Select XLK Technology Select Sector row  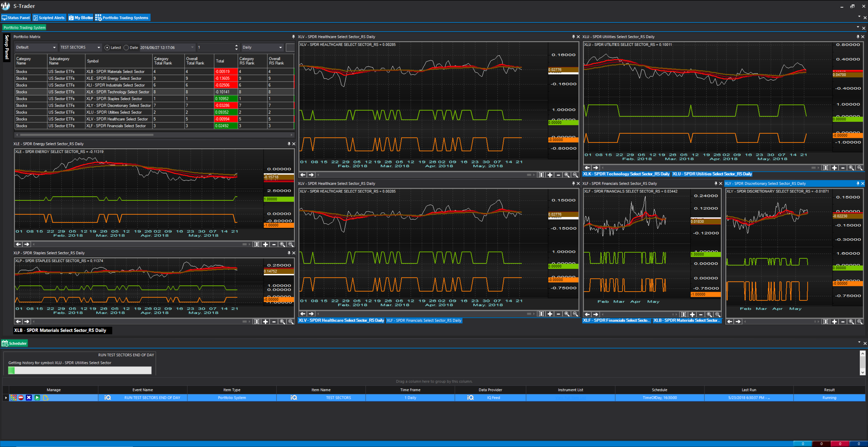[x=154, y=92]
